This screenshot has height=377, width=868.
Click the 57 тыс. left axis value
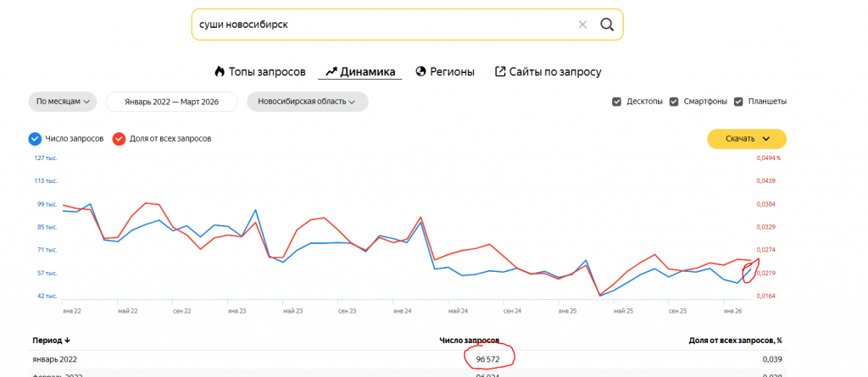tap(47, 273)
